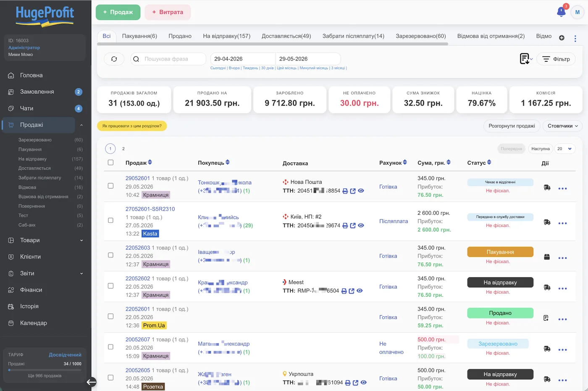Click the export document icon near Фільтр
Screen dimensions: 588x391
click(525, 59)
